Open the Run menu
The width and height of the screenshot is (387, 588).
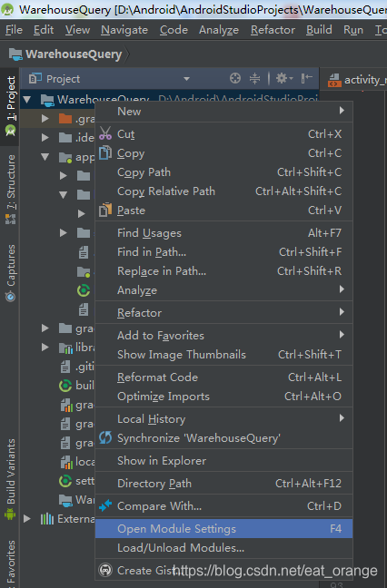pyautogui.click(x=353, y=30)
